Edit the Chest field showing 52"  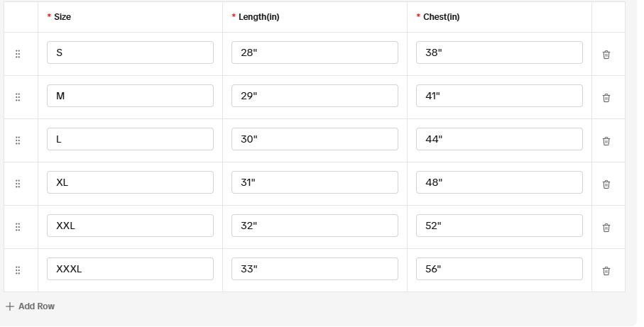click(x=499, y=226)
